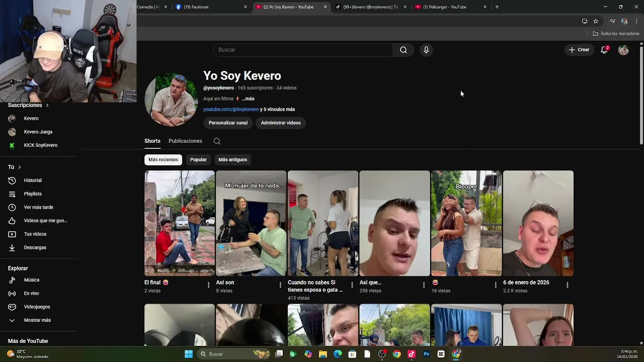Select the Más recientes filter chip
644x362 pixels.
click(163, 160)
